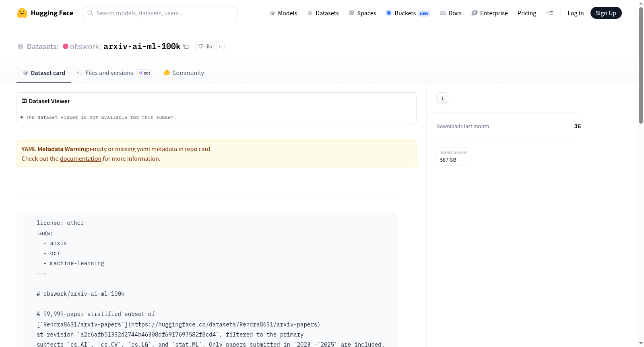Image resolution: width=644 pixels, height=347 pixels.
Task: Click the '# obswork/arxiv-ai-ml-100k' heading line
Action: tap(80, 294)
